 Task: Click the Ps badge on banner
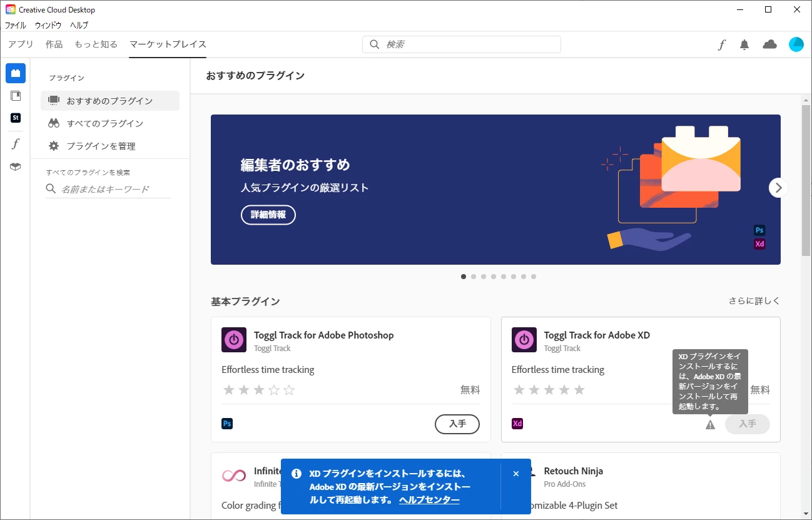(759, 230)
